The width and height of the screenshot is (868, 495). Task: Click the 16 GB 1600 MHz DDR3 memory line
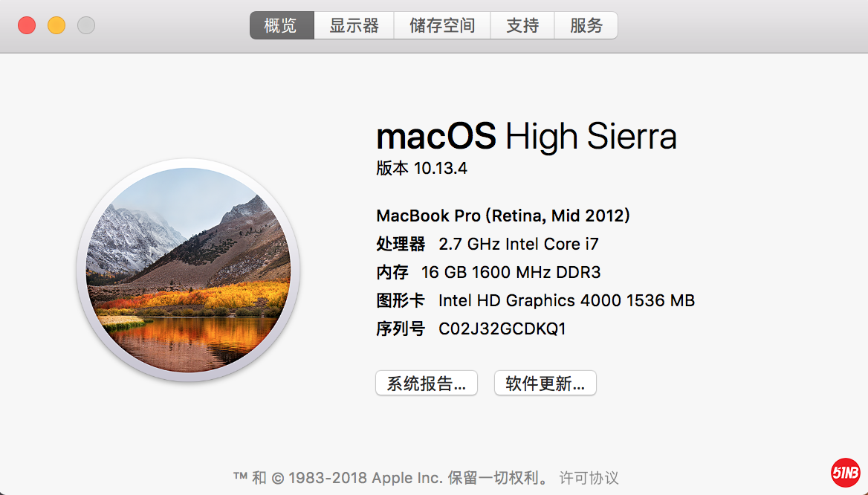(511, 272)
